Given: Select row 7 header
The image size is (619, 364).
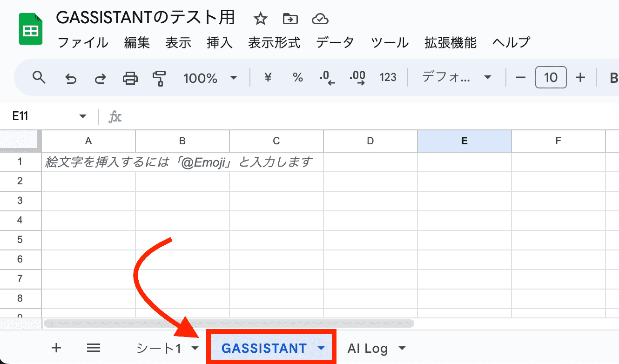Looking at the screenshot, I should coord(20,279).
